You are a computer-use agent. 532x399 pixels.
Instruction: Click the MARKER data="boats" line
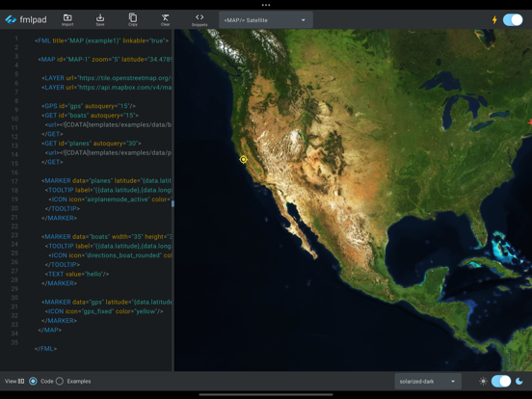107,236
